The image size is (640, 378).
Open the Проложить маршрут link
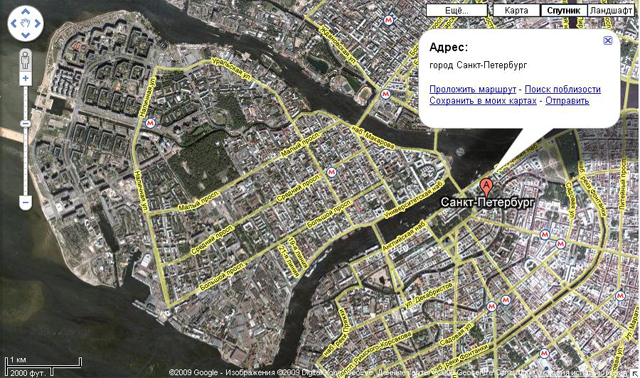tap(473, 89)
